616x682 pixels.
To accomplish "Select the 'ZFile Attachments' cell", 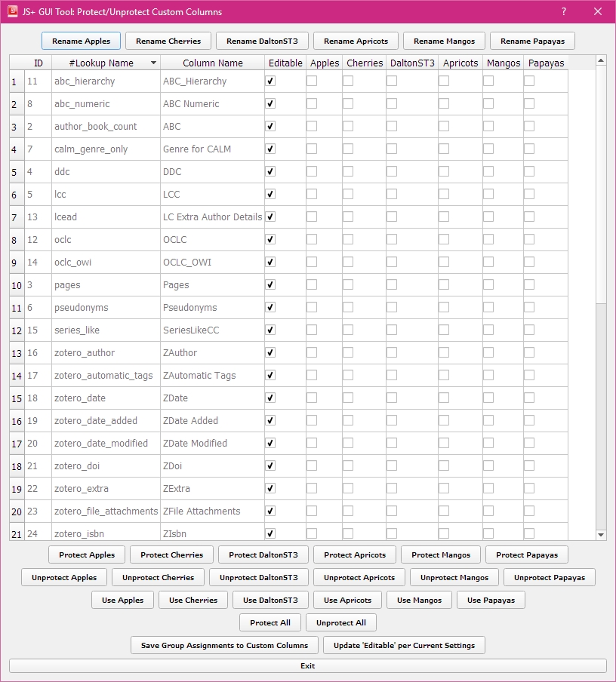I will click(212, 511).
